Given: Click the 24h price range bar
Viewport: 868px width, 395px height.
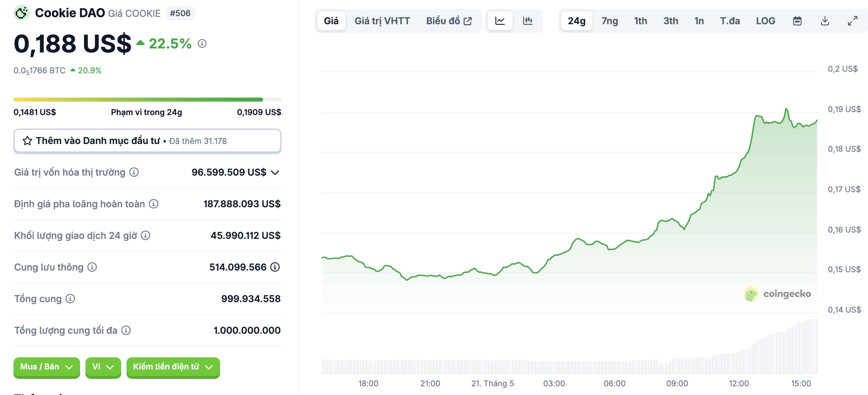Looking at the screenshot, I should tap(147, 100).
